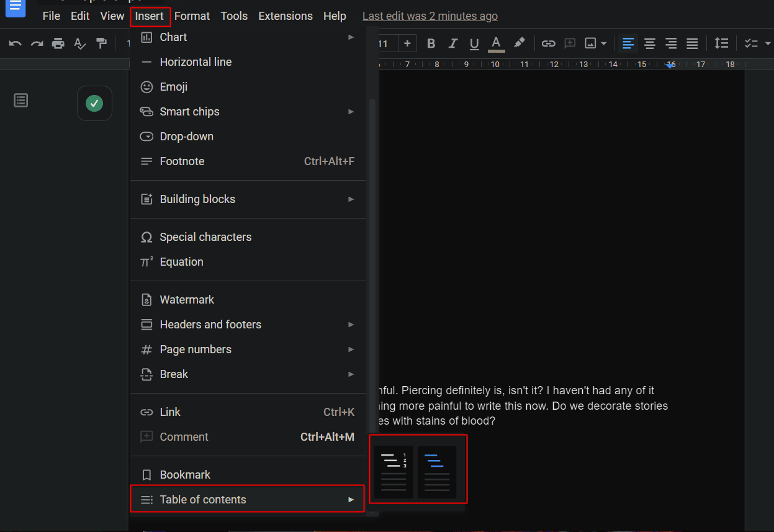Open the File menu
Viewport: 774px width, 532px height.
coord(52,16)
